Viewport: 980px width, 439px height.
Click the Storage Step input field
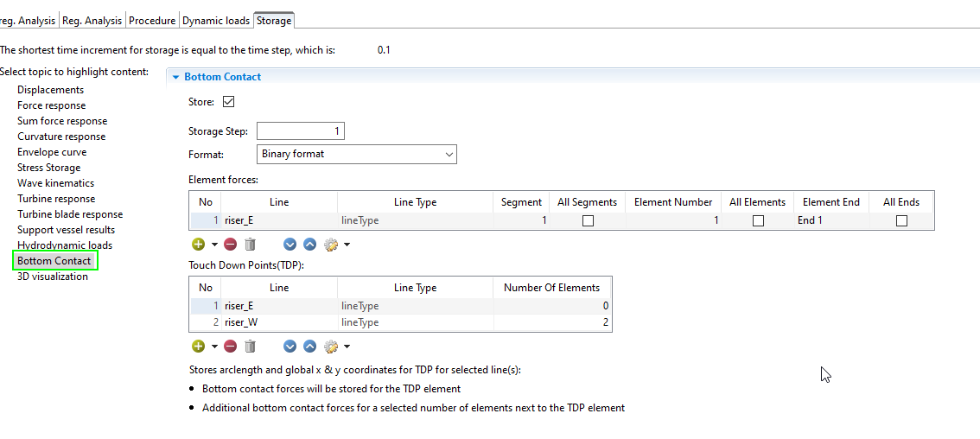point(301,131)
